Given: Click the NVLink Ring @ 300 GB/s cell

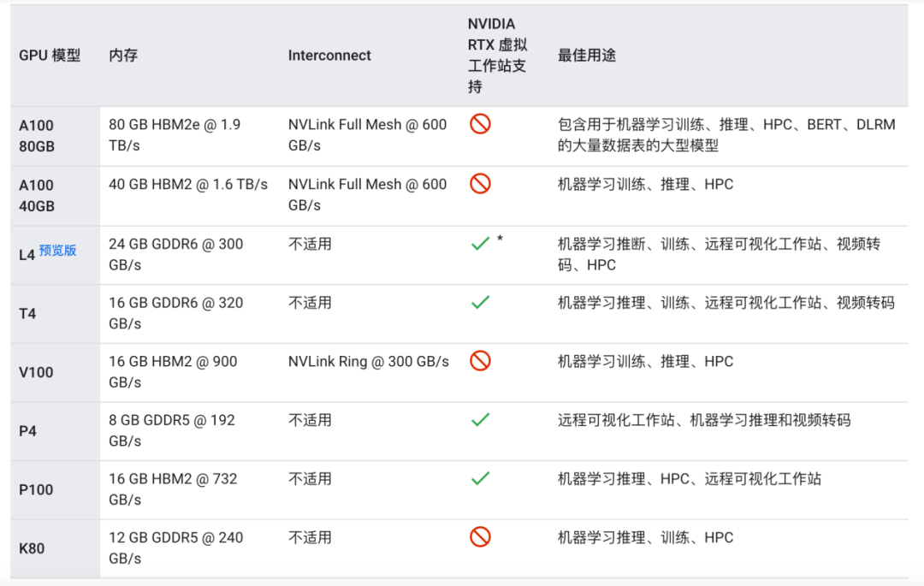Looking at the screenshot, I should click(x=368, y=362).
